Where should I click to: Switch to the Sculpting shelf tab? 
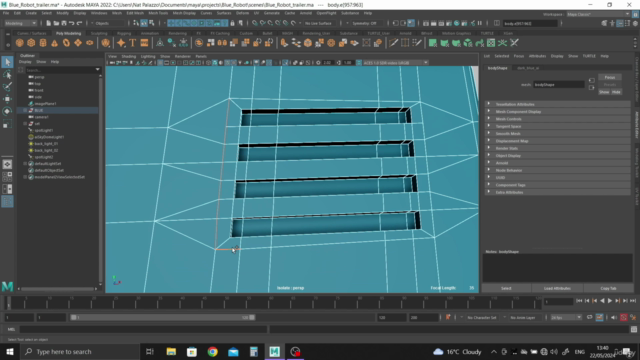point(99,33)
